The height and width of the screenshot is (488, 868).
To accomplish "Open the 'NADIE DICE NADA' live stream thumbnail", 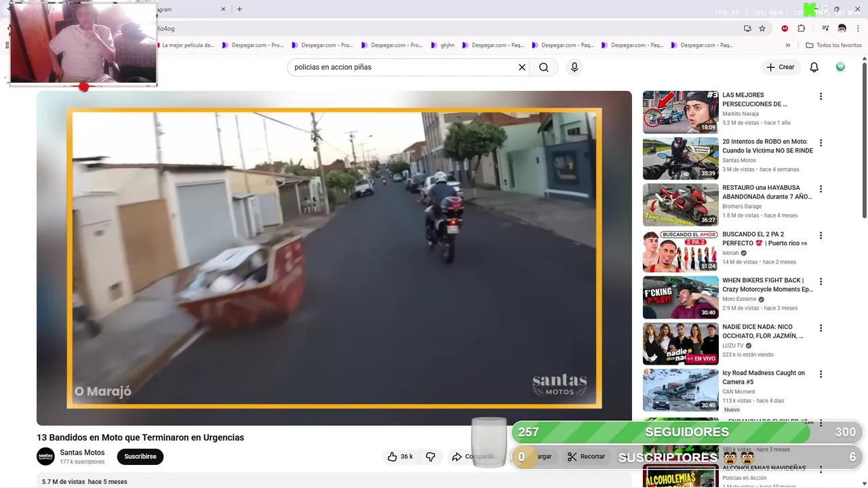I will (x=681, y=344).
